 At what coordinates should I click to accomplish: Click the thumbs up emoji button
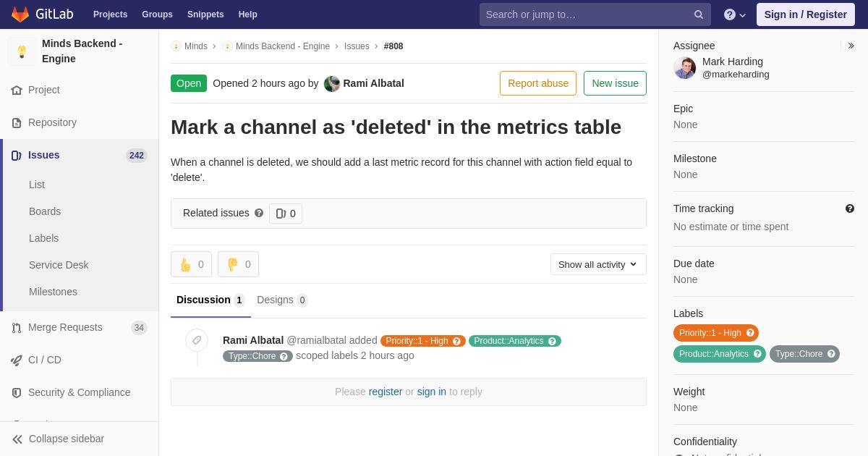click(x=191, y=264)
